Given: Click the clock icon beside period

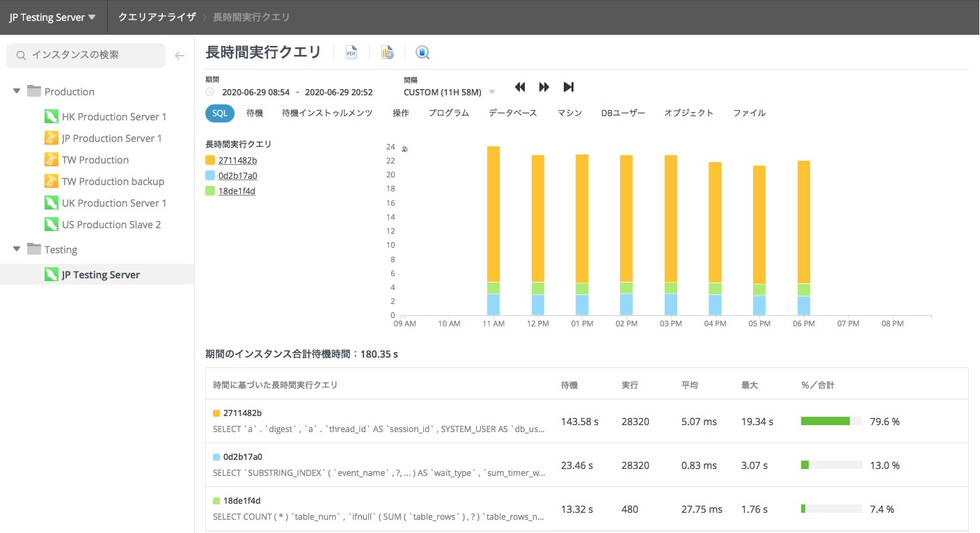Looking at the screenshot, I should (x=210, y=92).
